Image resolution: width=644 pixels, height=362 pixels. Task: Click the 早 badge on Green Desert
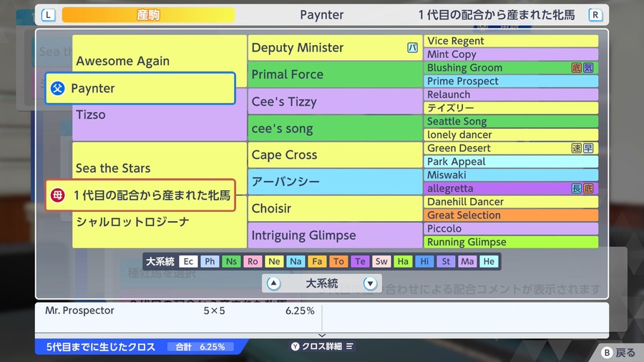pyautogui.click(x=588, y=148)
